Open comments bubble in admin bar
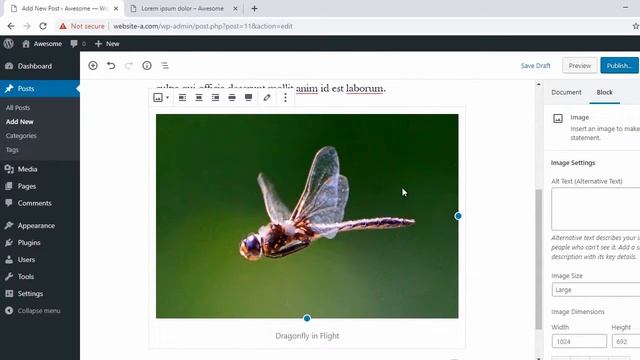Viewport: 640px width, 360px height. pos(78,44)
